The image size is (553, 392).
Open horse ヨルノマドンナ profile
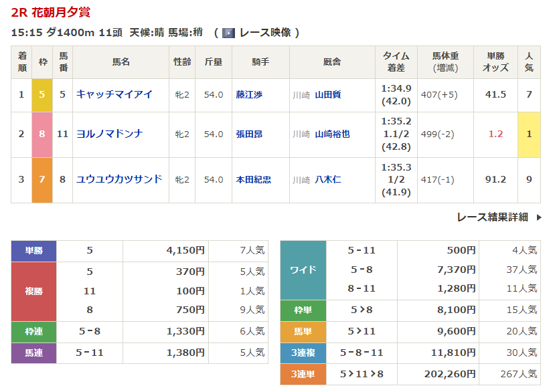(109, 134)
